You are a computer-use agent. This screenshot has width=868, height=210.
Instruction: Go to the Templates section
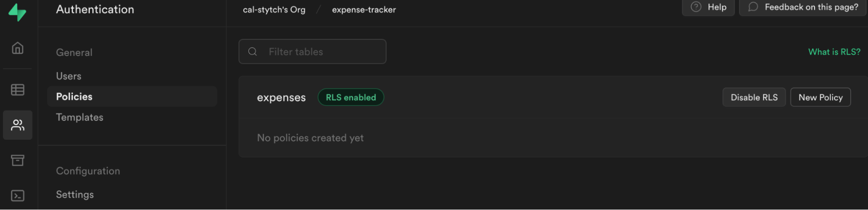point(79,117)
